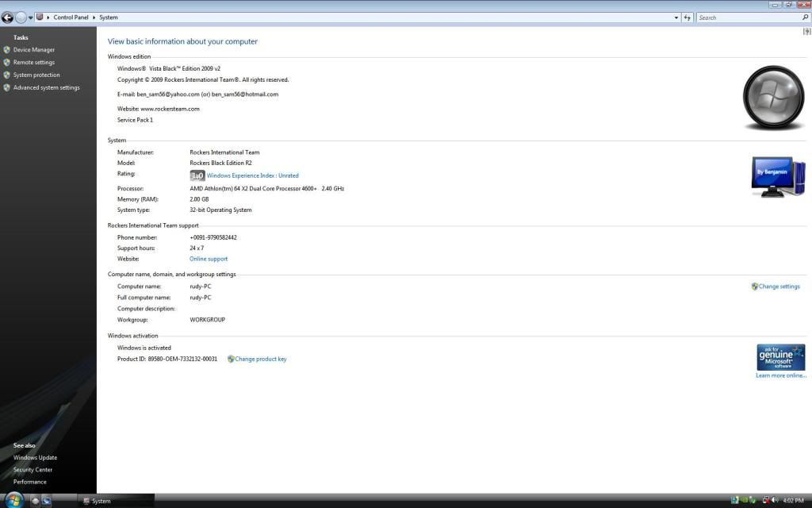This screenshot has height=508, width=812.
Task: Click the Support hours value 24 x 7
Action: coord(197,248)
